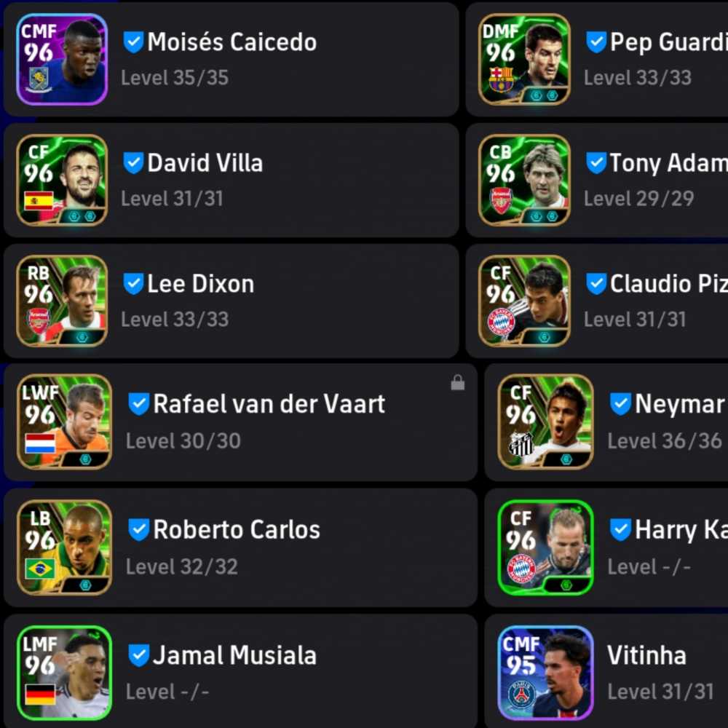Select the Claudio Pizarro player entry
This screenshot has height=728, width=728.
pyautogui.click(x=597, y=301)
